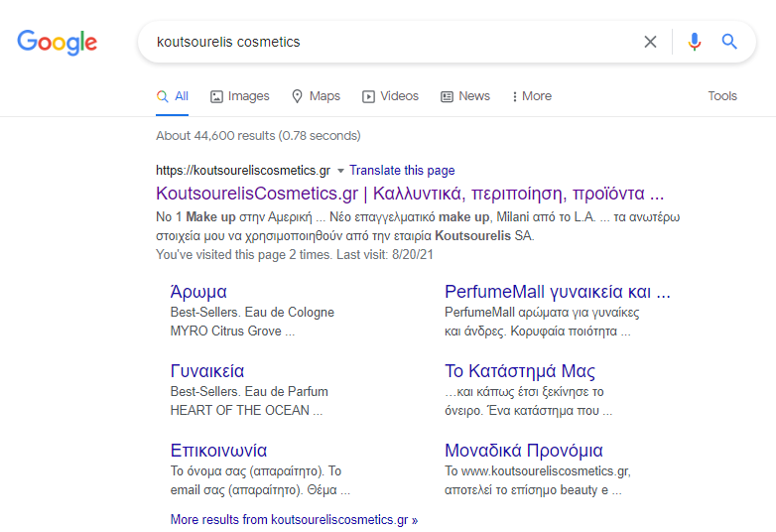
Task: Expand the More search options menu
Action: click(531, 96)
